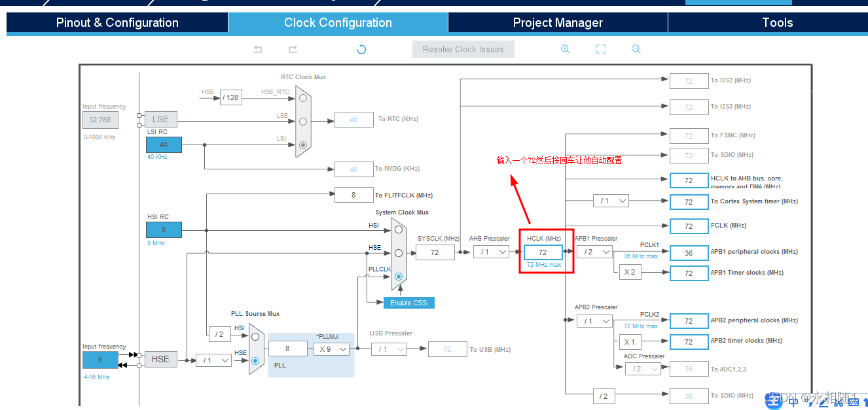The image size is (868, 410).
Task: Select HSI source in PLL Source Mux
Action: click(255, 337)
